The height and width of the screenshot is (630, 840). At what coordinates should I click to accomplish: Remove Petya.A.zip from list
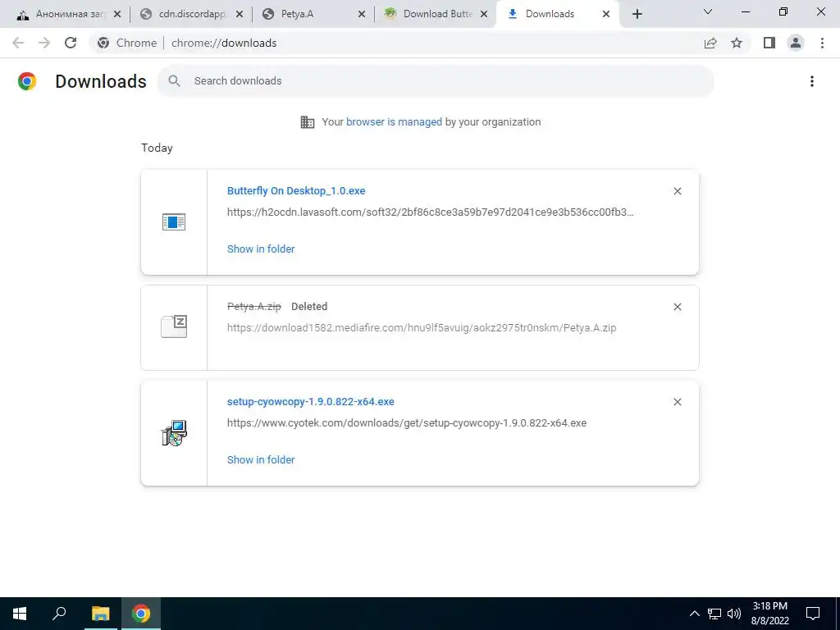point(677,307)
